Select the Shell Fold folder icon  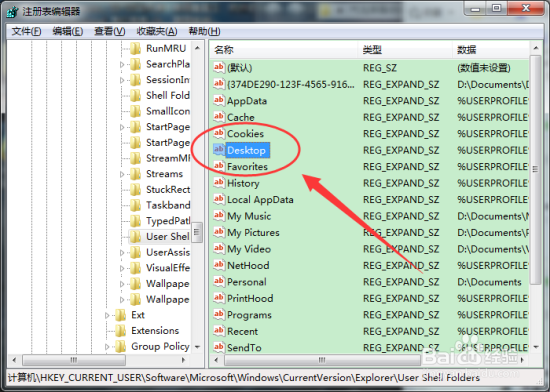(x=135, y=95)
